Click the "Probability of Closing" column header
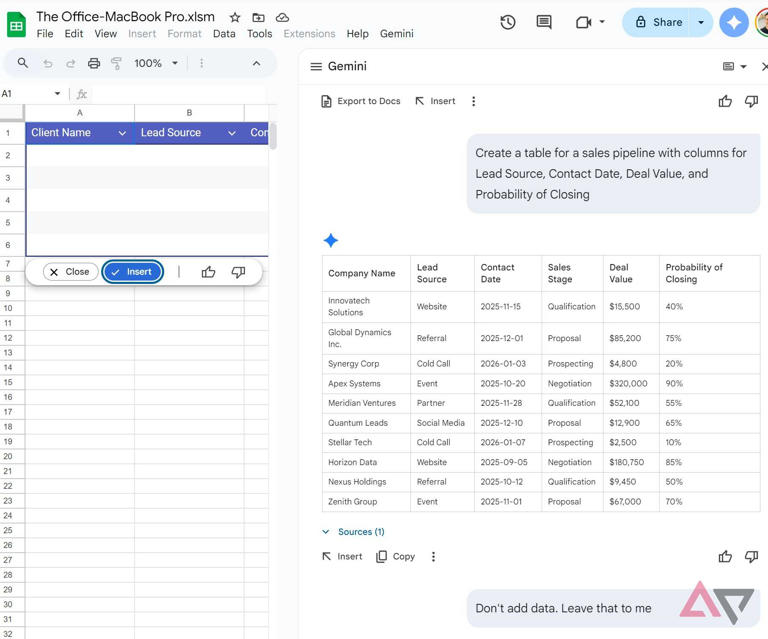Screen dimensions: 768x639 709,273
